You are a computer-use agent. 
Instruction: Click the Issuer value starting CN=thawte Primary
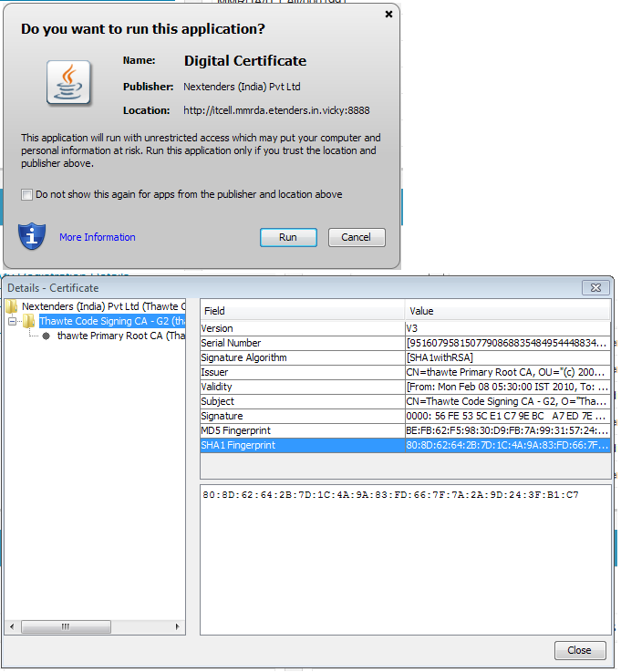pos(508,372)
